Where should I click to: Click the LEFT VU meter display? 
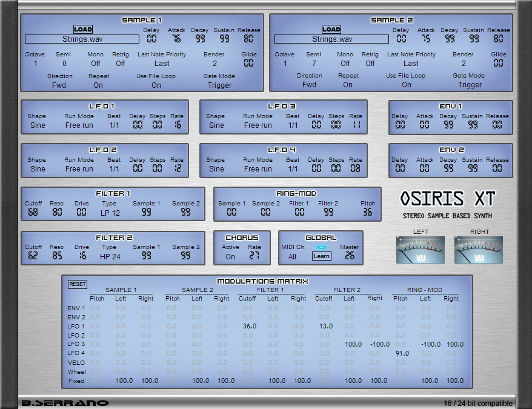point(421,249)
